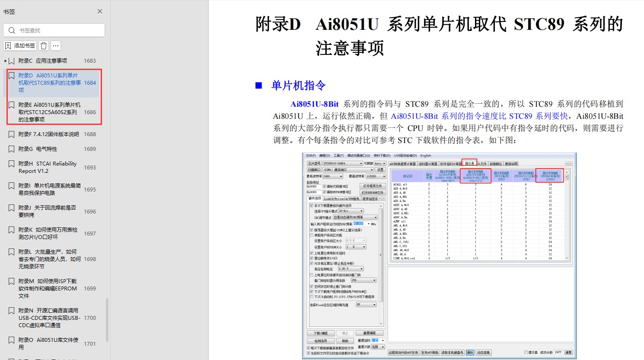Click 检测选项 button
644x360 pixels.
pos(320,341)
